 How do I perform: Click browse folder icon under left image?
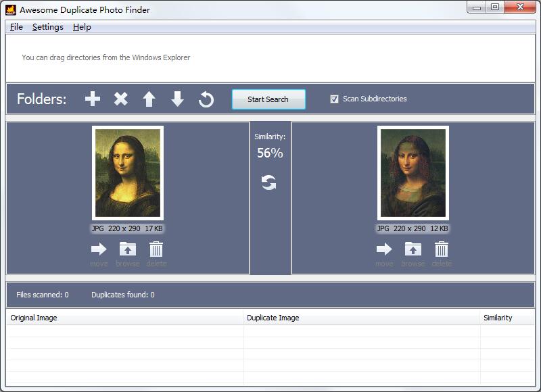128,249
